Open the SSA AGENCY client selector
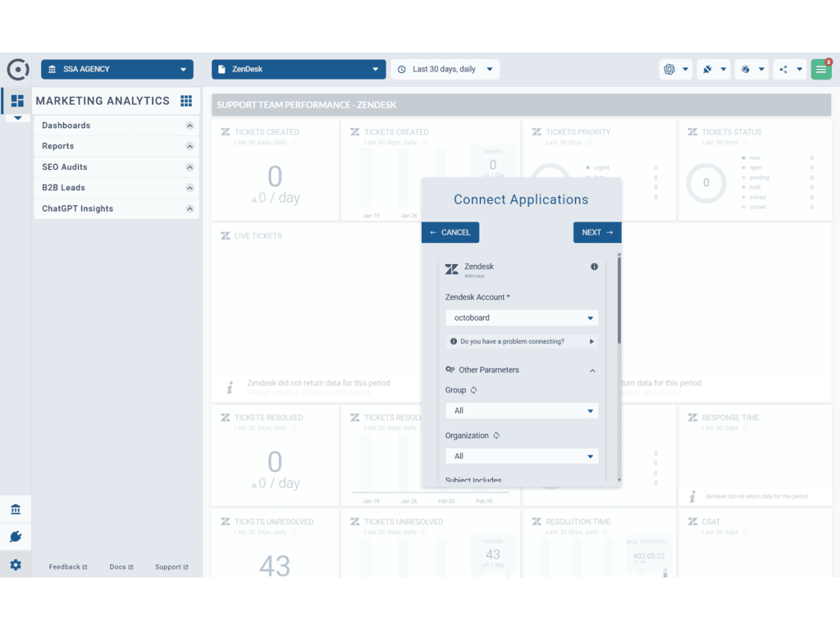The width and height of the screenshot is (840, 630). click(x=117, y=70)
